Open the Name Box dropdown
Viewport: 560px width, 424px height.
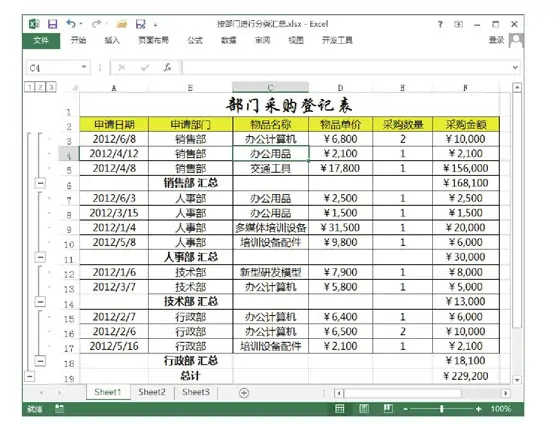point(84,67)
